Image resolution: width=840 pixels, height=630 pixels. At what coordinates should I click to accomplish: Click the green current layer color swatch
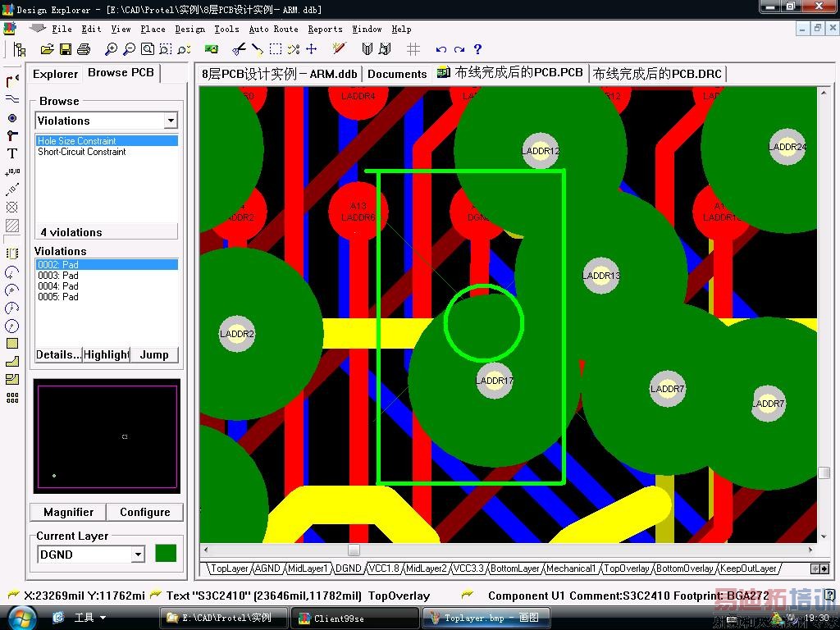click(166, 554)
